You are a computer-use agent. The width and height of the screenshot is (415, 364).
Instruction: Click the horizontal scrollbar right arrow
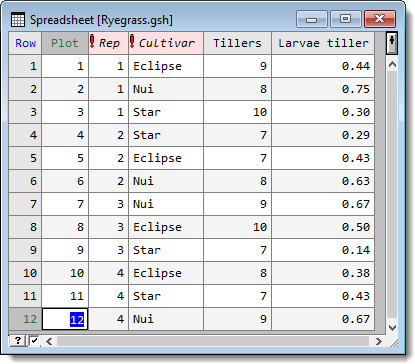click(x=378, y=341)
